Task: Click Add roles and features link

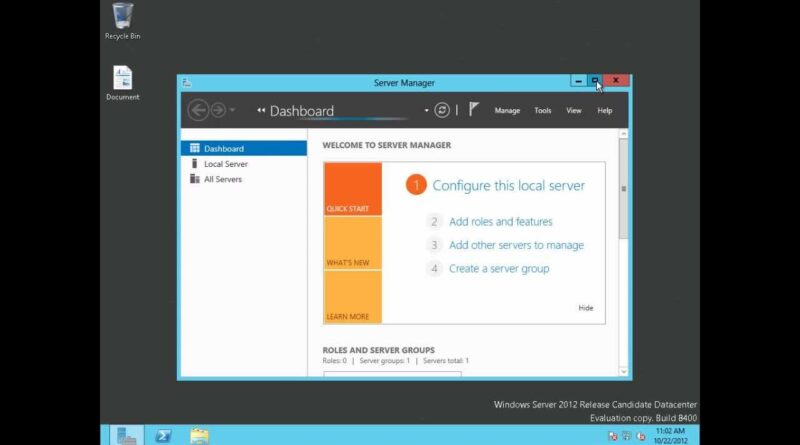Action: (501, 221)
